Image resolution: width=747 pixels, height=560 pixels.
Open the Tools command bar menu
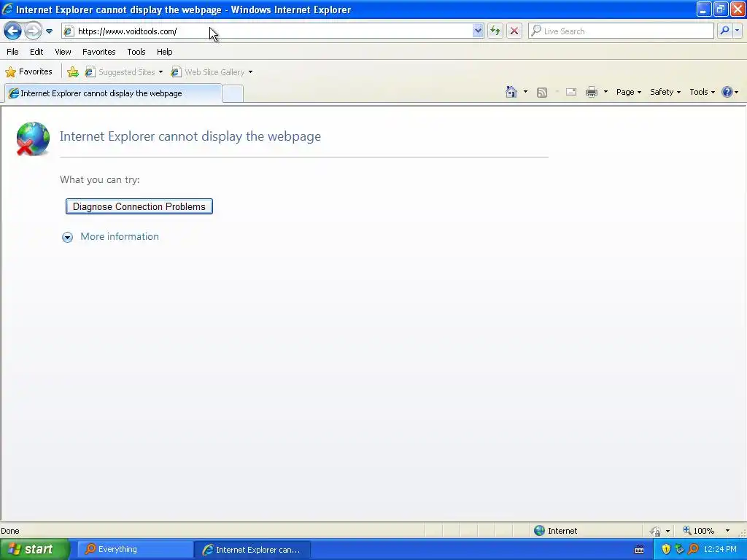pyautogui.click(x=702, y=92)
